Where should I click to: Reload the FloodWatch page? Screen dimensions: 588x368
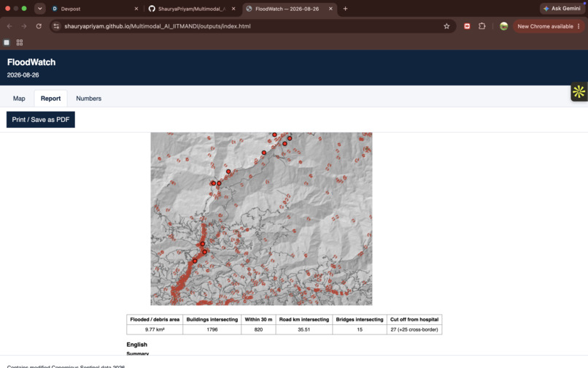pyautogui.click(x=39, y=26)
